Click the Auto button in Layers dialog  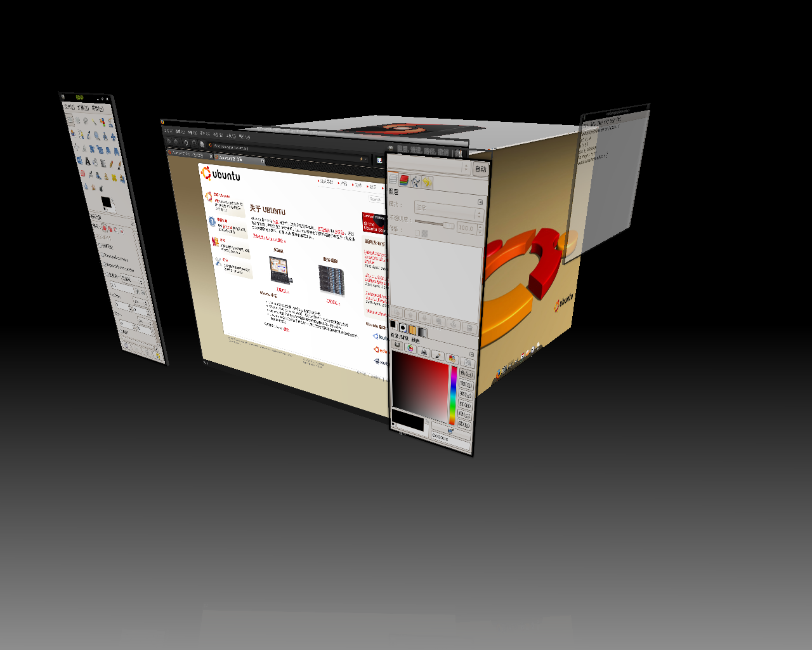(x=481, y=169)
